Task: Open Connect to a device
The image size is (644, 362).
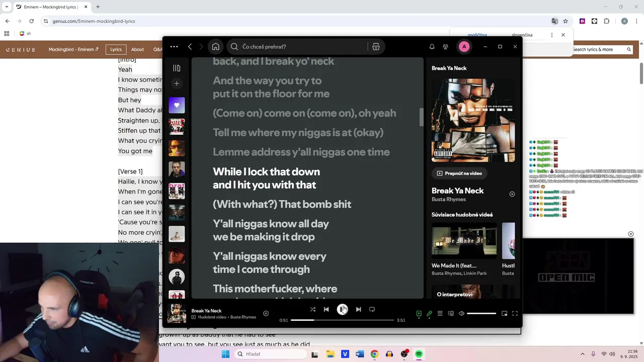Action: [451, 313]
